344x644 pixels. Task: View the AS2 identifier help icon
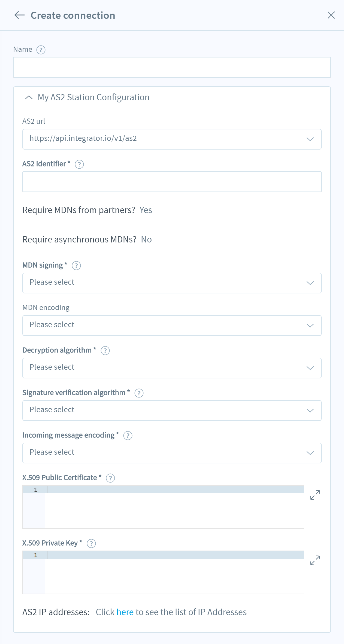(x=79, y=164)
